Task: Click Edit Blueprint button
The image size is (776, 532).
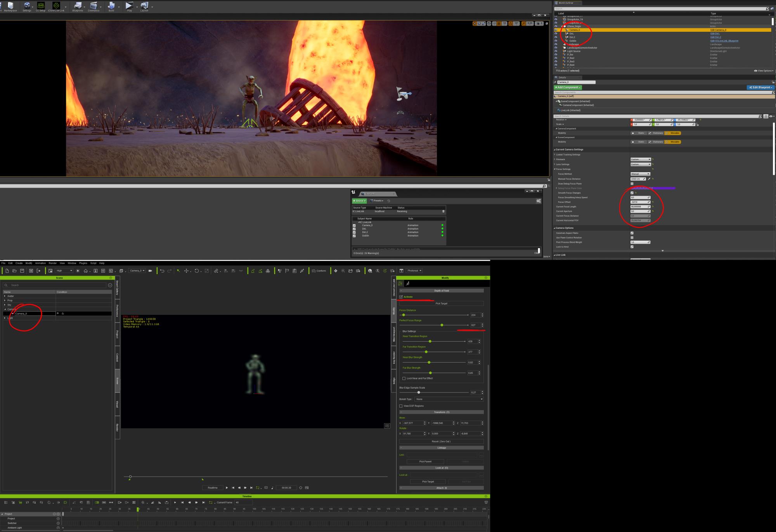Action: 760,88
